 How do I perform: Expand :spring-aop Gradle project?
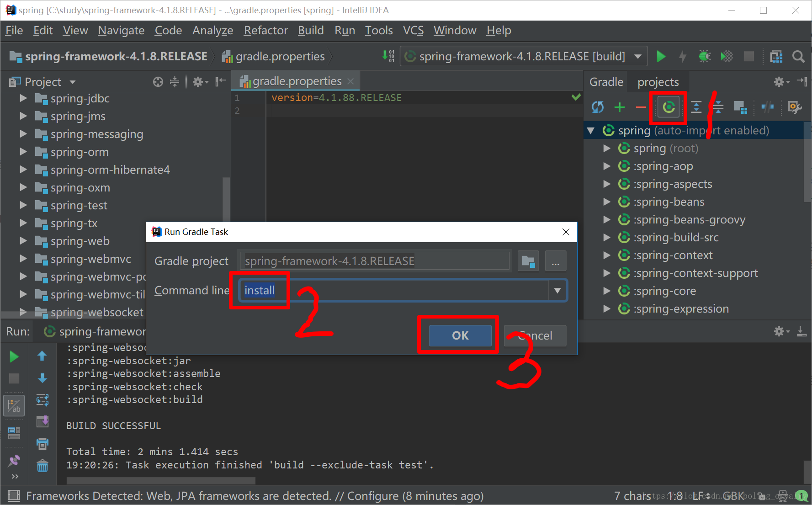click(607, 166)
